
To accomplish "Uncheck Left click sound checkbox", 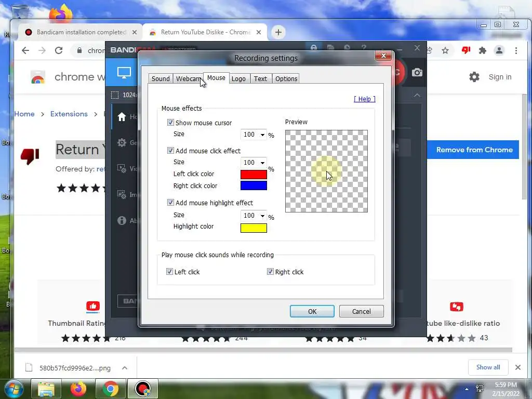I will (x=169, y=271).
